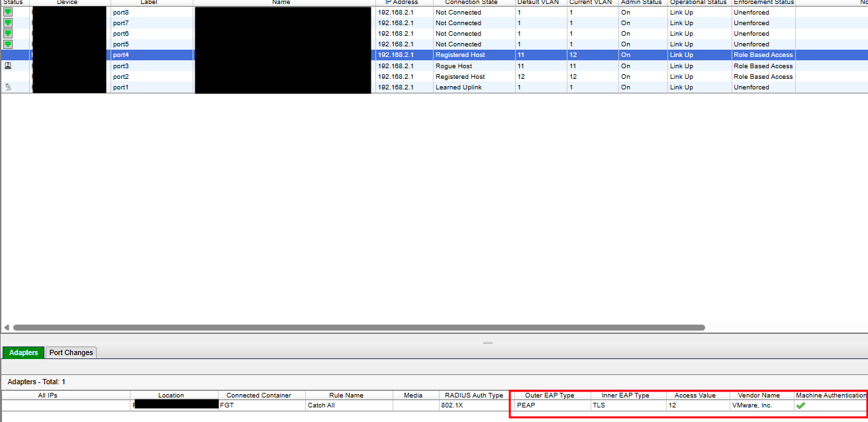Sort by the Current VLAN column header

click(591, 3)
